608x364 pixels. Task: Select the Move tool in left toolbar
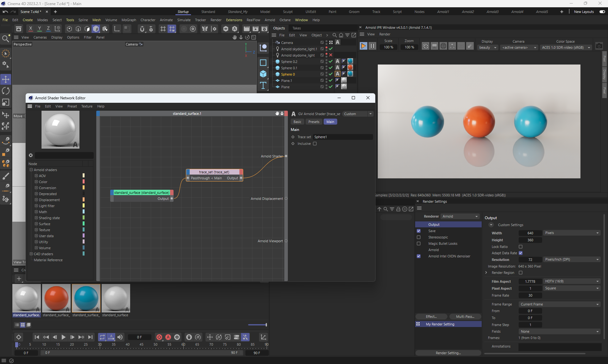6,79
